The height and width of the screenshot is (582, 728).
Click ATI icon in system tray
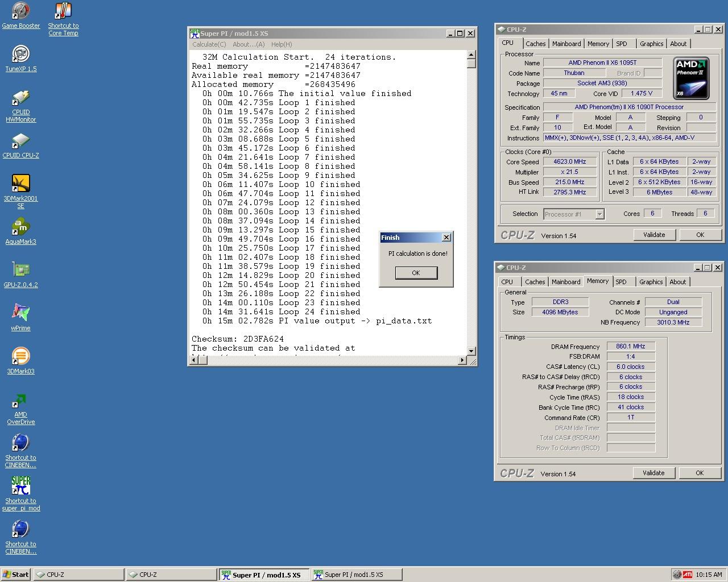688,575
